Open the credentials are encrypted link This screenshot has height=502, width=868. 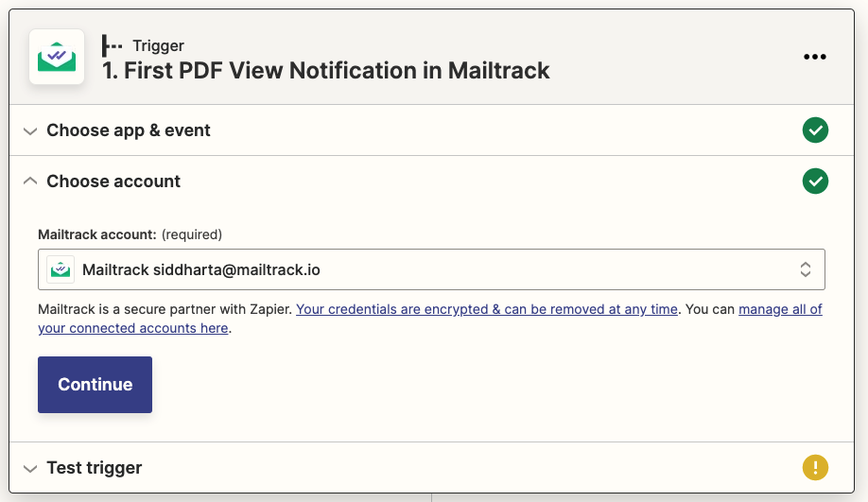tap(487, 309)
